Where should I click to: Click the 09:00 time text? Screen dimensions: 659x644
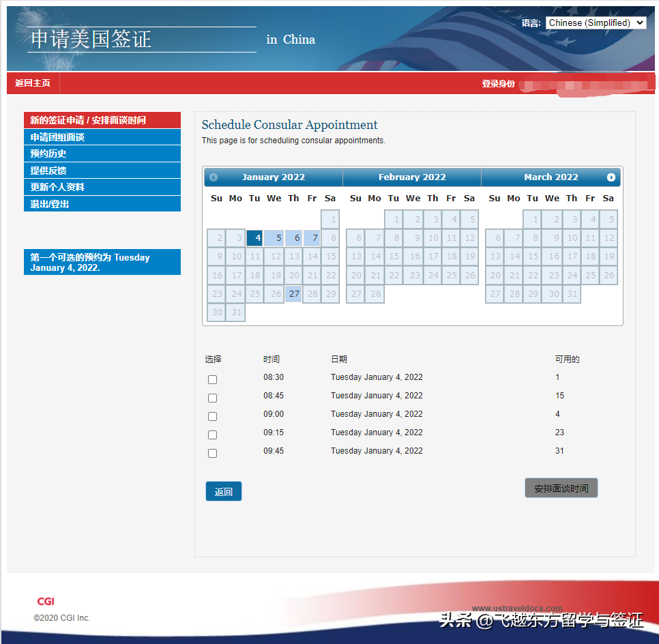click(274, 414)
